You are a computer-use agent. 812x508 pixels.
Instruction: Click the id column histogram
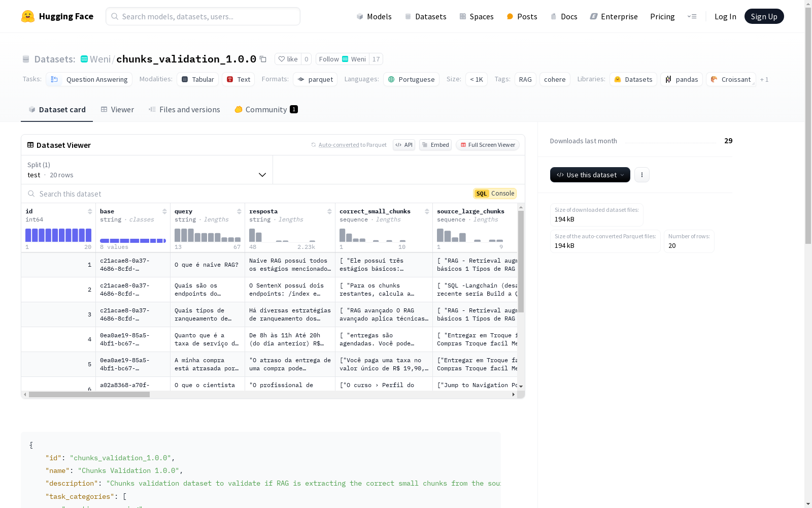(58, 235)
